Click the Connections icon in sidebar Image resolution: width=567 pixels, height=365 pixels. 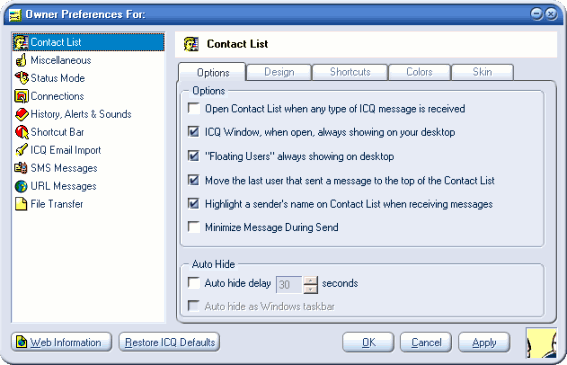click(x=21, y=96)
